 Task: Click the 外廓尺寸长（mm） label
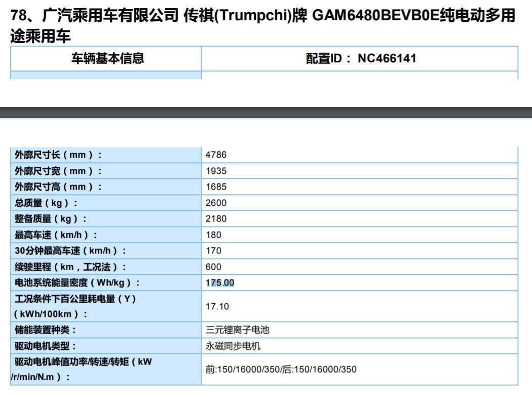[58, 155]
